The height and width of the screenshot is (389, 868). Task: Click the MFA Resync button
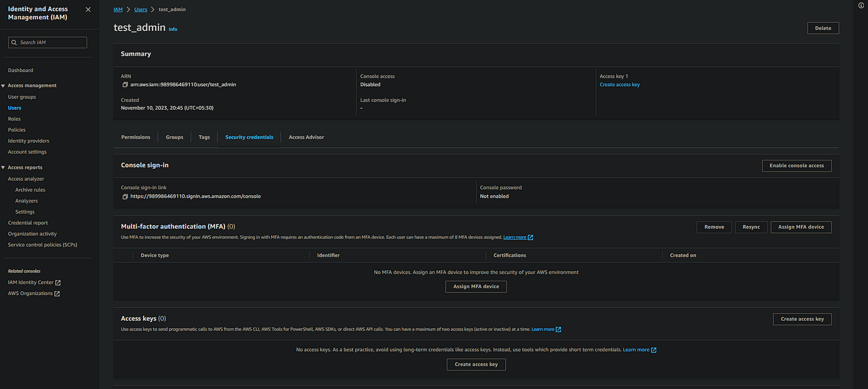(x=751, y=227)
